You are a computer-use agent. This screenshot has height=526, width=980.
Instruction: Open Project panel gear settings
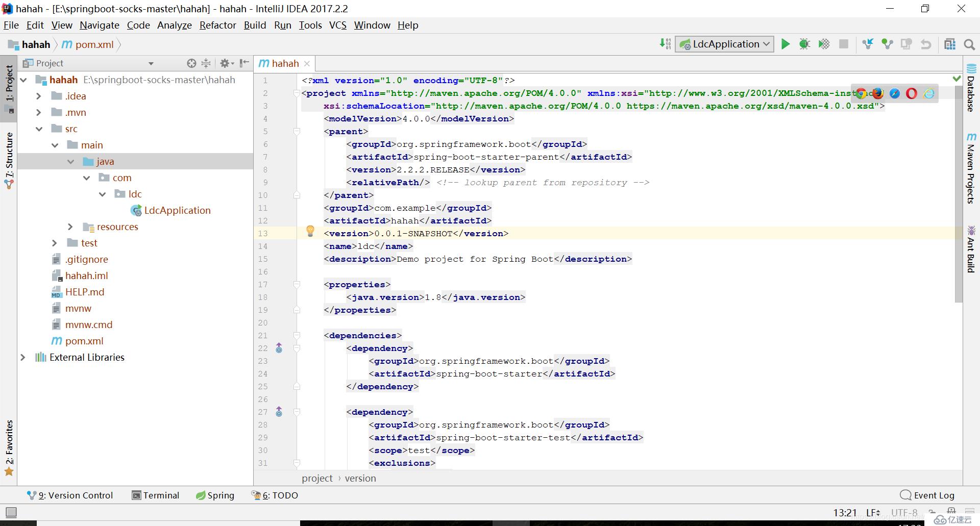click(227, 63)
